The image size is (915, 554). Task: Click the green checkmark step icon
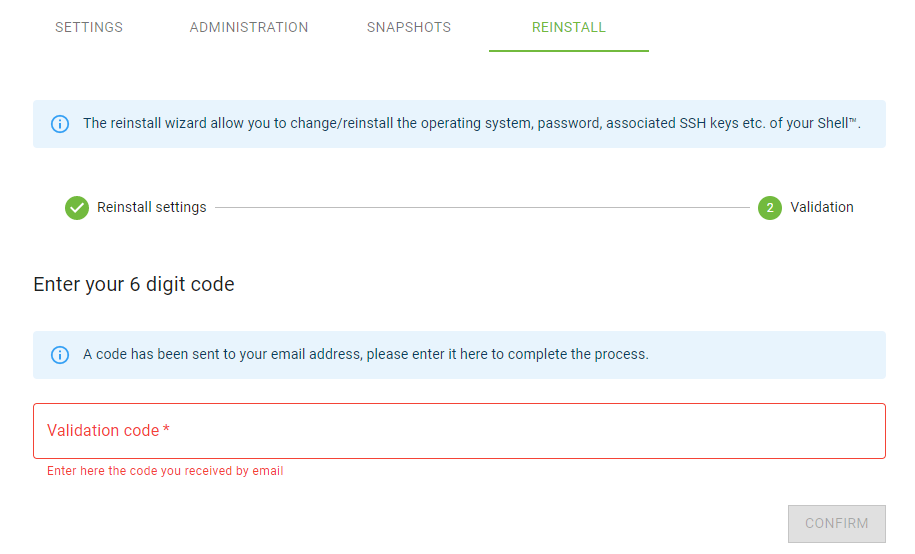pyautogui.click(x=77, y=208)
